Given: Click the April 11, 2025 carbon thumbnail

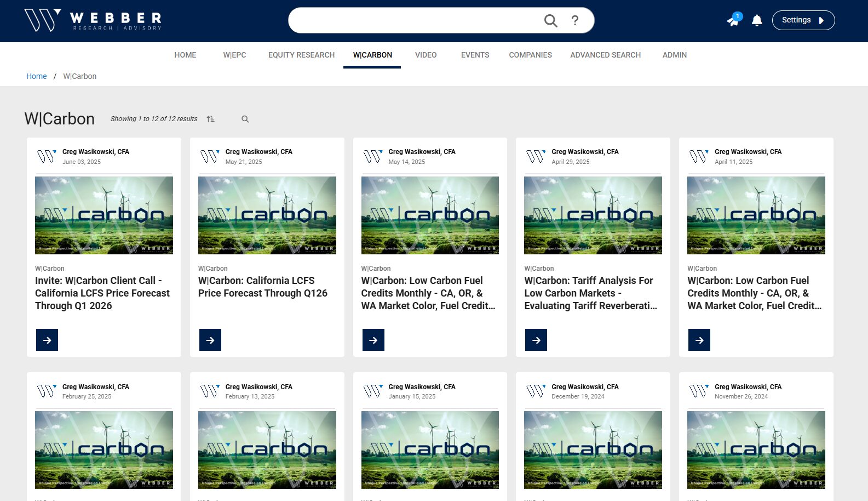Looking at the screenshot, I should 756,215.
